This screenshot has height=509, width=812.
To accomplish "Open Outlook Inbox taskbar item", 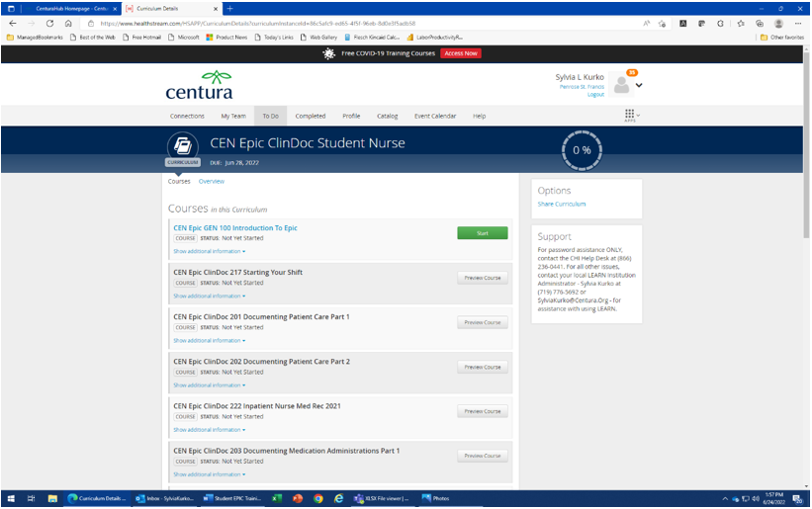I will point(165,499).
